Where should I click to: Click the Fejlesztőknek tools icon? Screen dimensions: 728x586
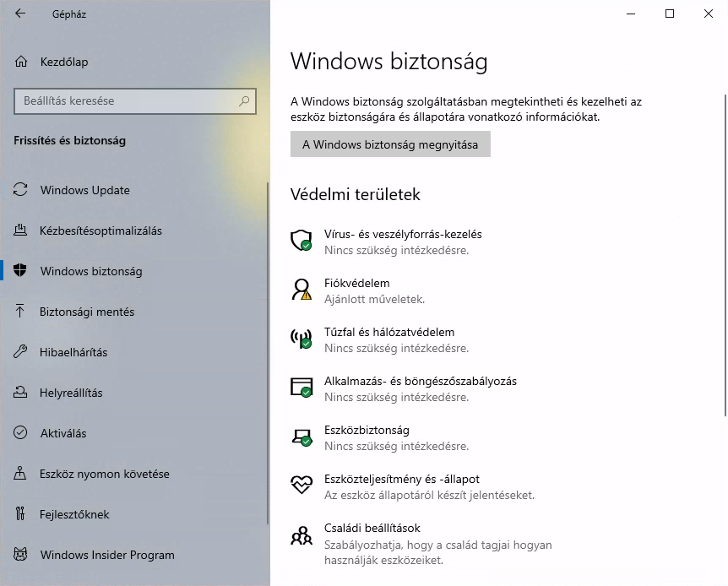pos(20,513)
